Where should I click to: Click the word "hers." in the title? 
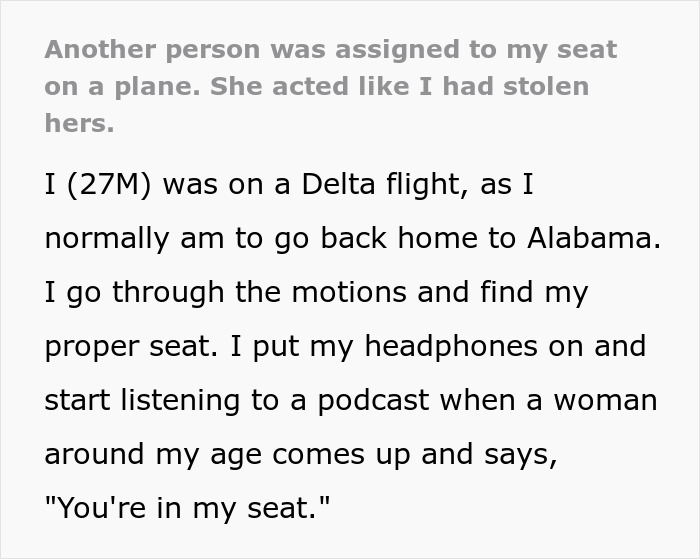point(79,123)
